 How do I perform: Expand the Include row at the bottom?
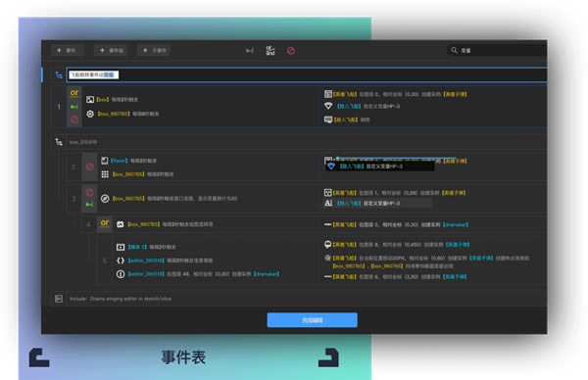pyautogui.click(x=59, y=299)
